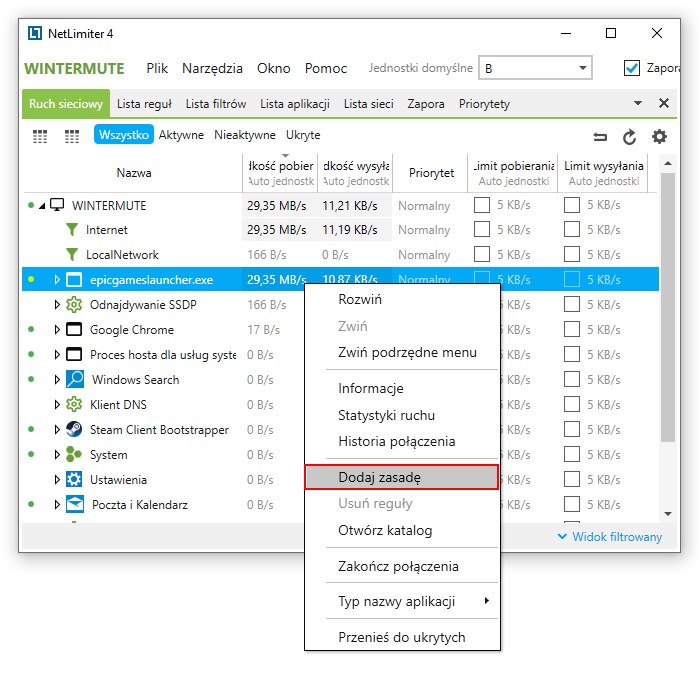Click the refresh arrow toolbar icon

point(629,137)
